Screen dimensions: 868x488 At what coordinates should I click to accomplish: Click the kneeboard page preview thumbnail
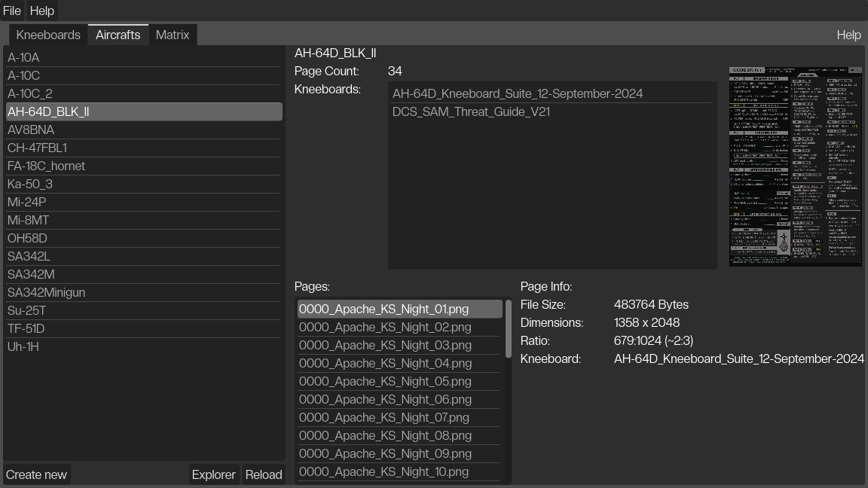795,166
